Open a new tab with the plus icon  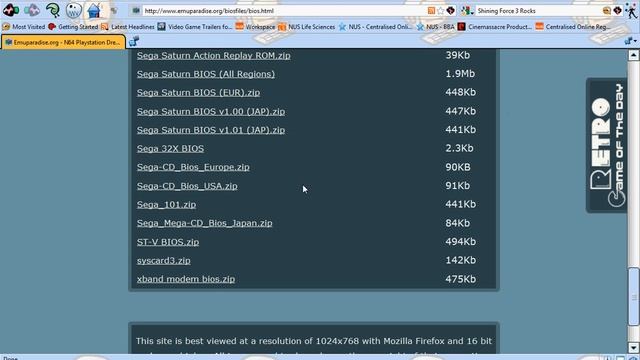coord(134,41)
